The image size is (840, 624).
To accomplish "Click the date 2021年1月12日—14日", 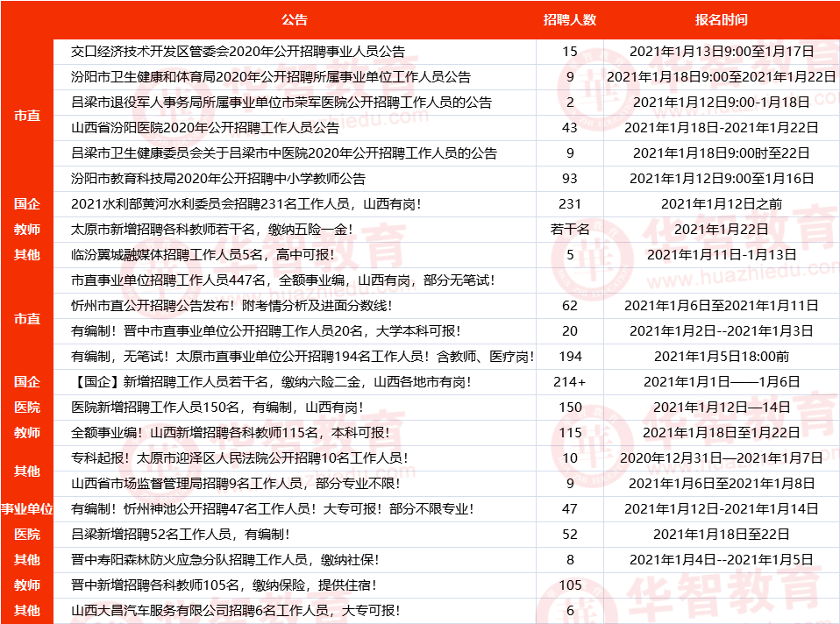I will 722,408.
